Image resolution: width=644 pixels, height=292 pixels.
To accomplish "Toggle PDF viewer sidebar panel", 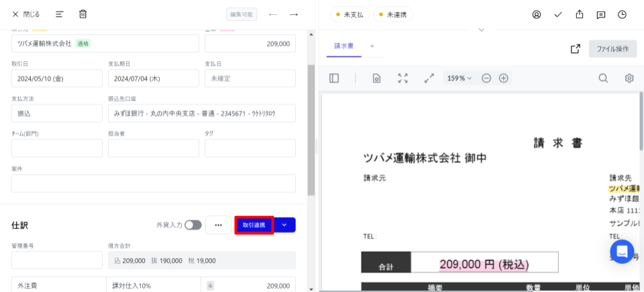I will (334, 78).
